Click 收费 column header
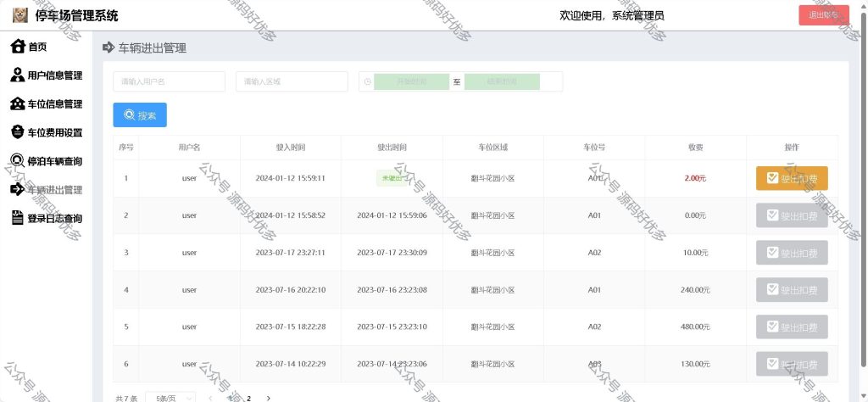868x402 pixels. pyautogui.click(x=695, y=148)
